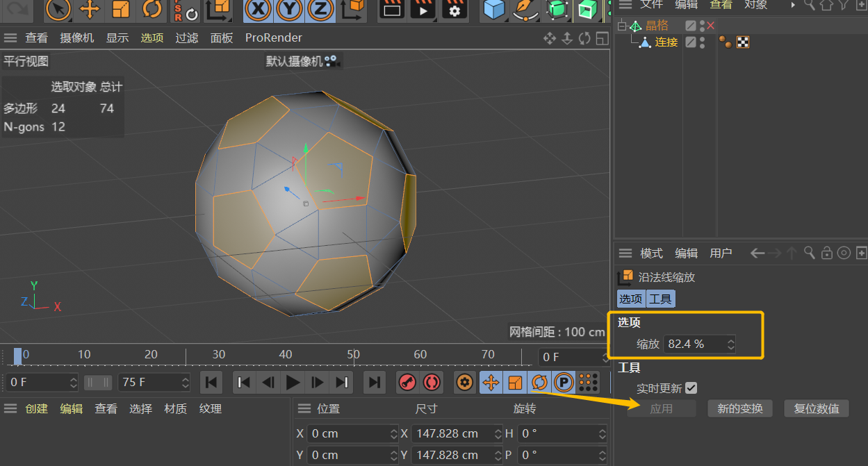The height and width of the screenshot is (466, 868).
Task: Toggle the red X enable flag of 晶格
Action: coord(710,26)
